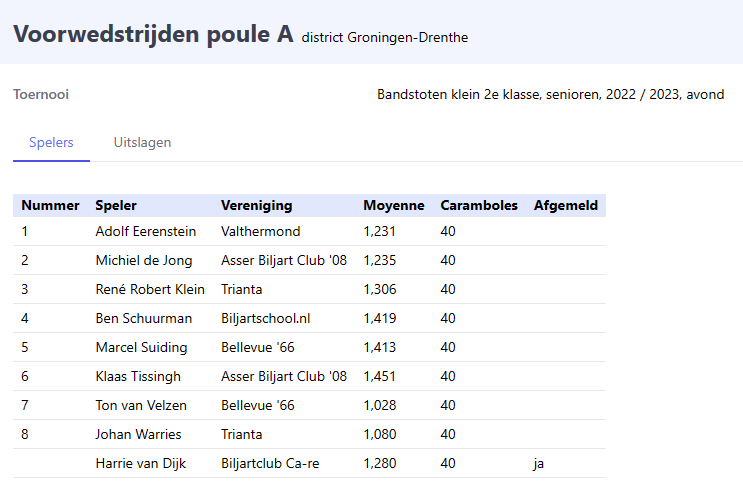Click player name Michiel de Jong
The image size is (743, 490).
click(x=144, y=260)
